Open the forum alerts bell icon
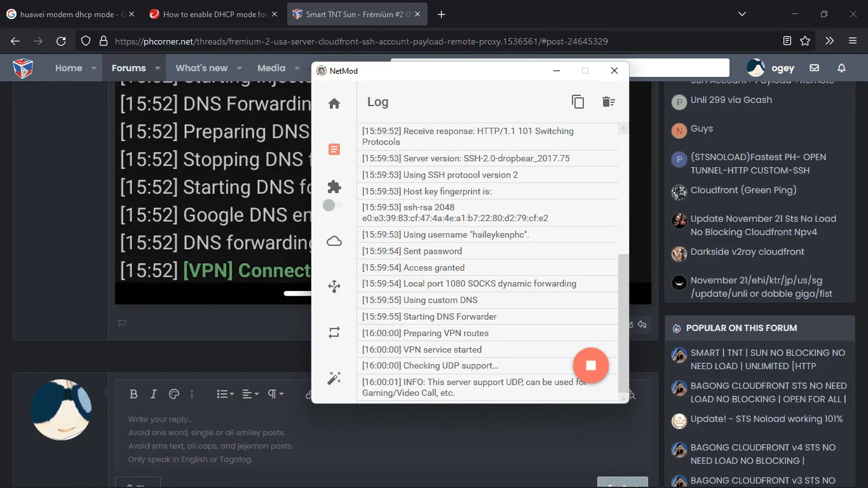868x488 pixels. pos(841,68)
